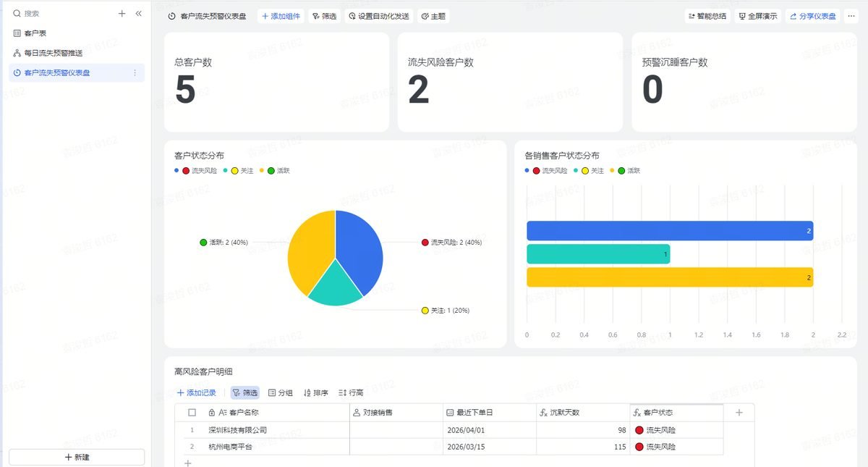Tick the select-all checkbox in table header

[x=192, y=412]
